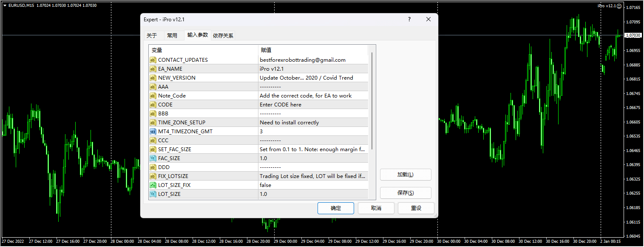Click the iPro v12.1 smiley icon on chart
The image size is (644, 247).
click(x=619, y=6)
